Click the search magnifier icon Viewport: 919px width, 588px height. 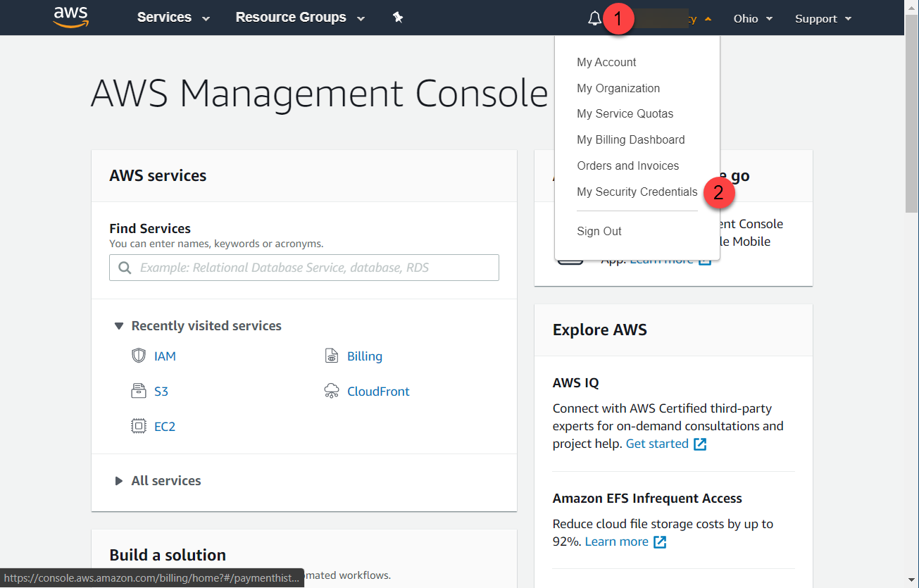click(125, 268)
